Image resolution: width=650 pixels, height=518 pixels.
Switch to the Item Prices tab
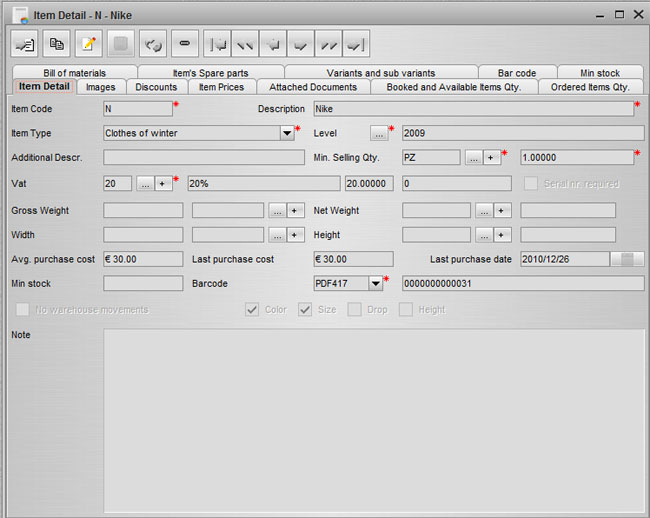pos(221,87)
